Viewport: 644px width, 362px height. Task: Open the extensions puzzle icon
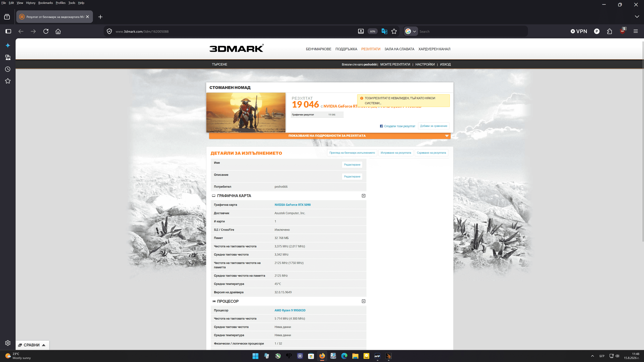(x=609, y=31)
